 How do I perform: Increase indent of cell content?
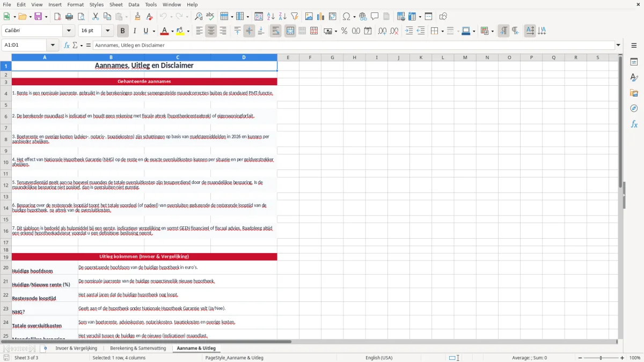tap(409, 31)
